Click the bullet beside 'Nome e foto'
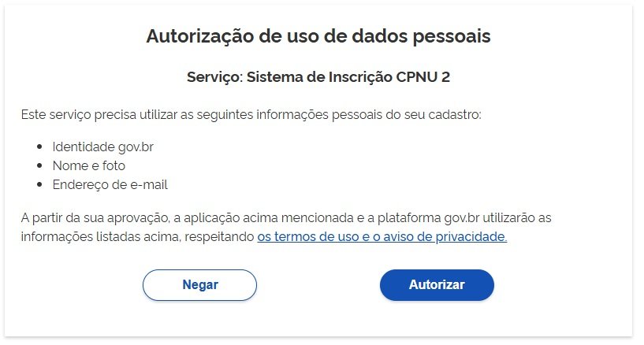 click(39, 165)
